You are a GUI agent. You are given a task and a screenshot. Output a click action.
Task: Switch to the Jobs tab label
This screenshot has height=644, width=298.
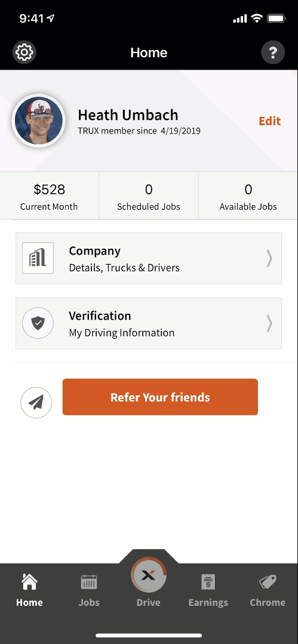90,602
